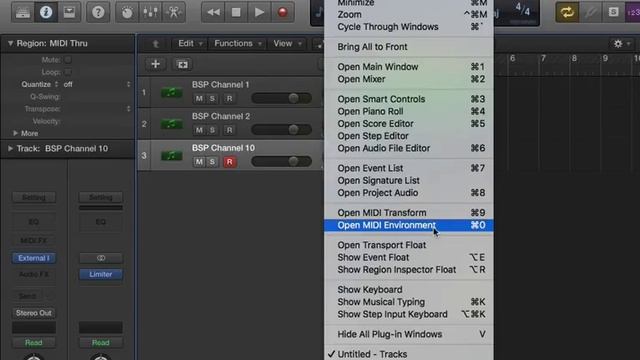Image resolution: width=640 pixels, height=360 pixels.
Task: Open the Edit menu in tracks area
Action: [190, 43]
